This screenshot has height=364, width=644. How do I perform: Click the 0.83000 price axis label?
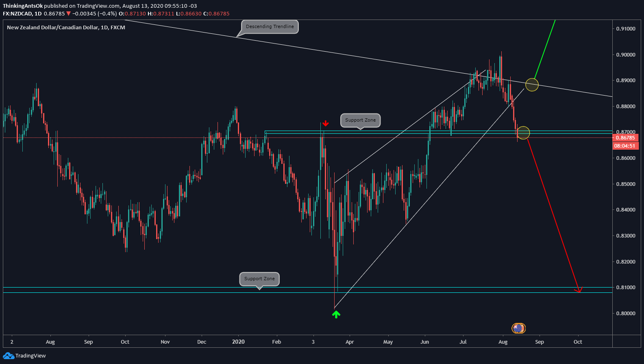pyautogui.click(x=626, y=236)
